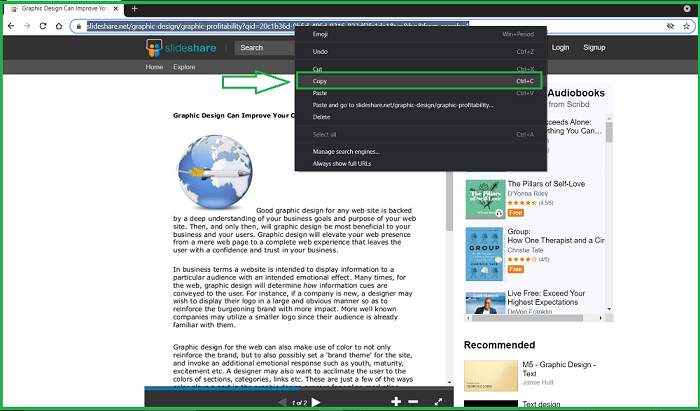Click the Signup link
700x411 pixels.
pyautogui.click(x=594, y=47)
